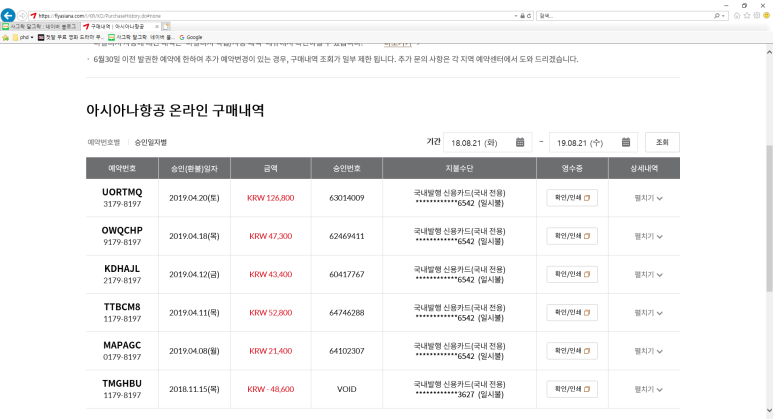The height and width of the screenshot is (419, 773).
Task: Click the security lock icon in address bar
Action: (x=523, y=16)
